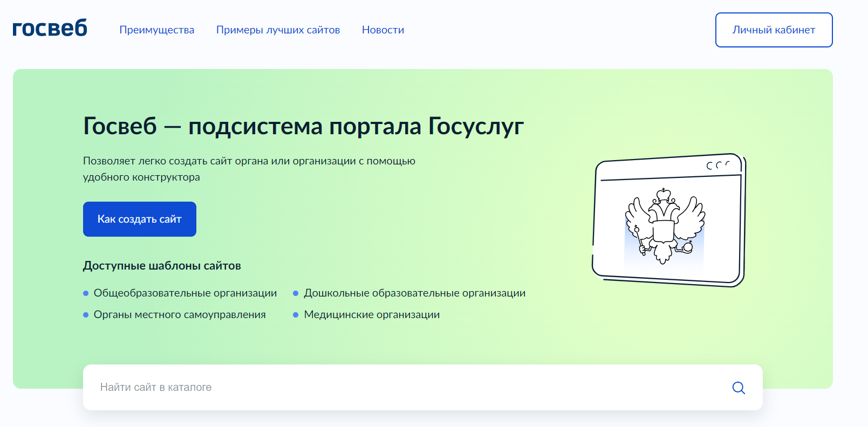868x427 pixels.
Task: Click the Как создать сайт button
Action: [140, 219]
